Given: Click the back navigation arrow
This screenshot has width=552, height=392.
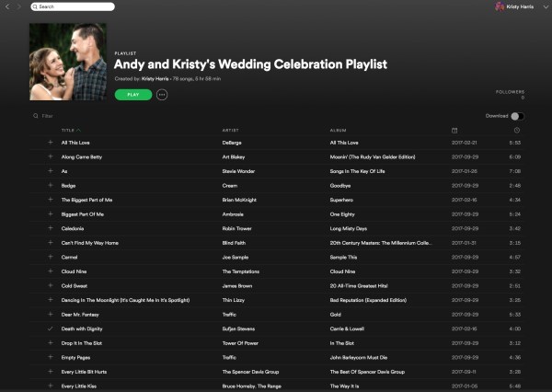Looking at the screenshot, I should click(6, 6).
